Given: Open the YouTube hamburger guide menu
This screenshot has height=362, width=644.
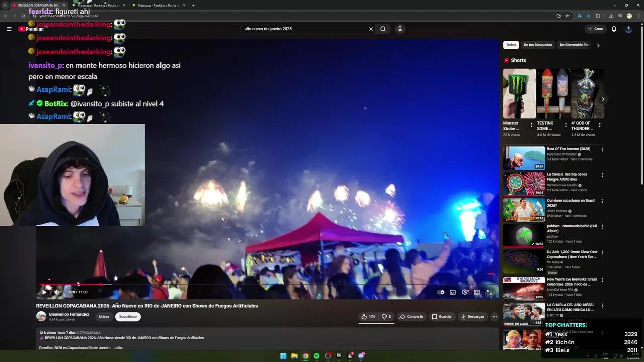Looking at the screenshot, I should (9, 29).
